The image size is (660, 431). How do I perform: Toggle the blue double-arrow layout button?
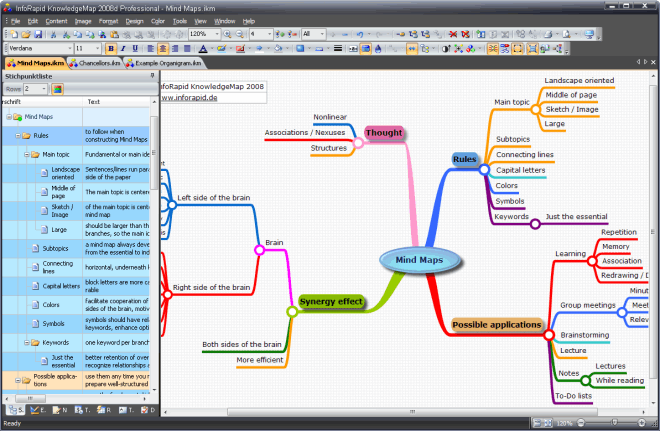(412, 49)
